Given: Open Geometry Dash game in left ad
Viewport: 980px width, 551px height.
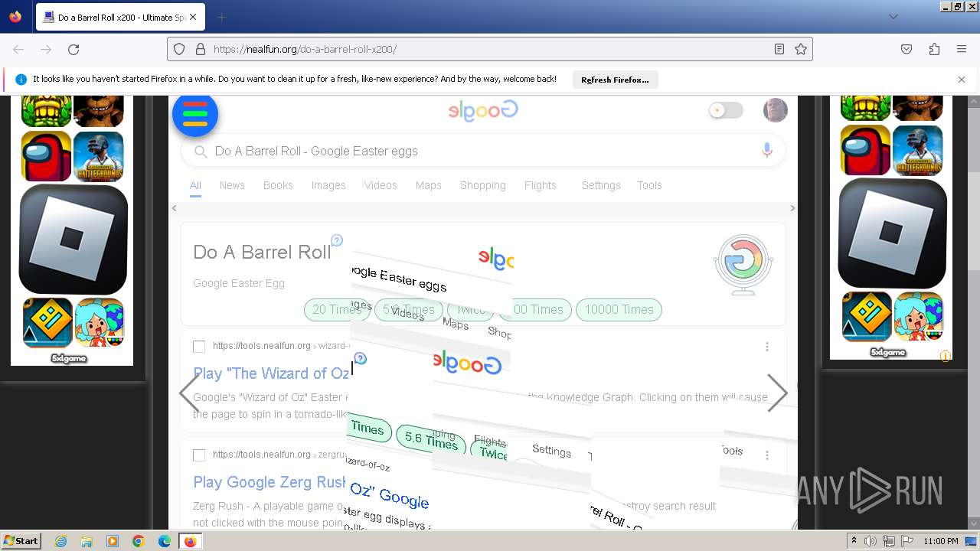Looking at the screenshot, I should coord(47,322).
